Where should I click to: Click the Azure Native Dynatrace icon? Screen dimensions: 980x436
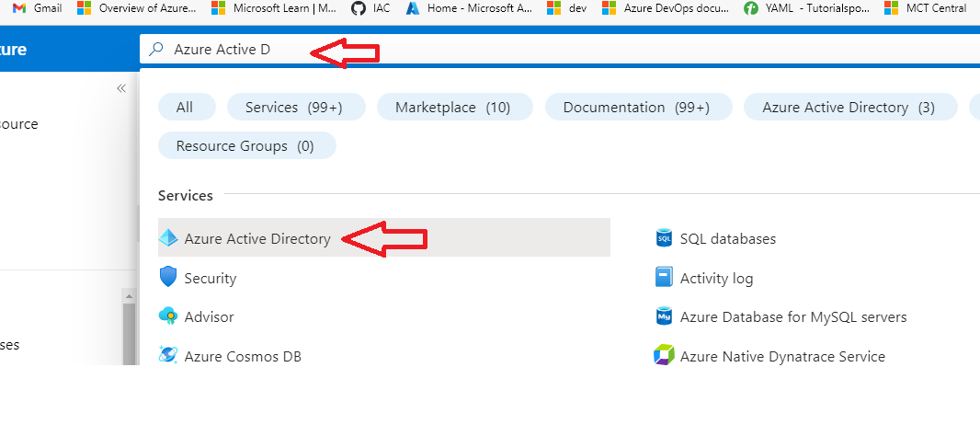click(x=664, y=356)
